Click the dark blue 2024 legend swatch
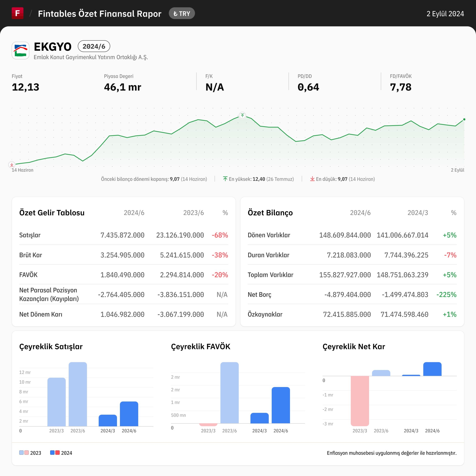This screenshot has height=476, width=476. pos(52,453)
